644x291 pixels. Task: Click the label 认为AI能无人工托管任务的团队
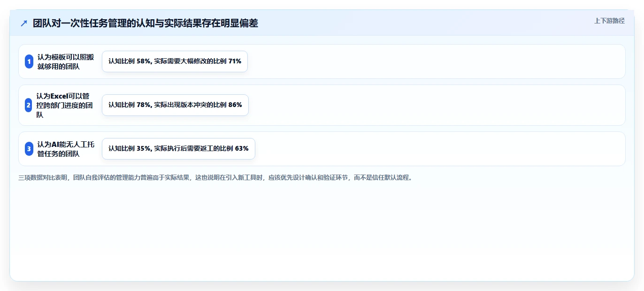(x=66, y=149)
